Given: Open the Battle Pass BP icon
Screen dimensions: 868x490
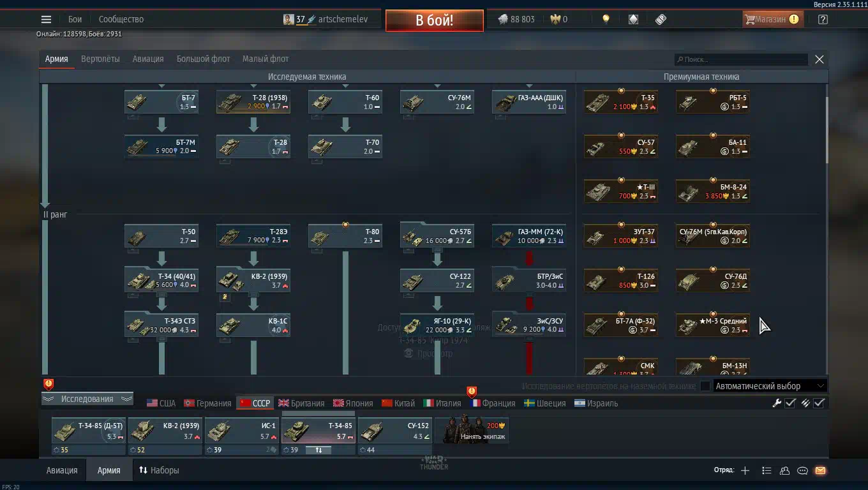Looking at the screenshot, I should [661, 19].
